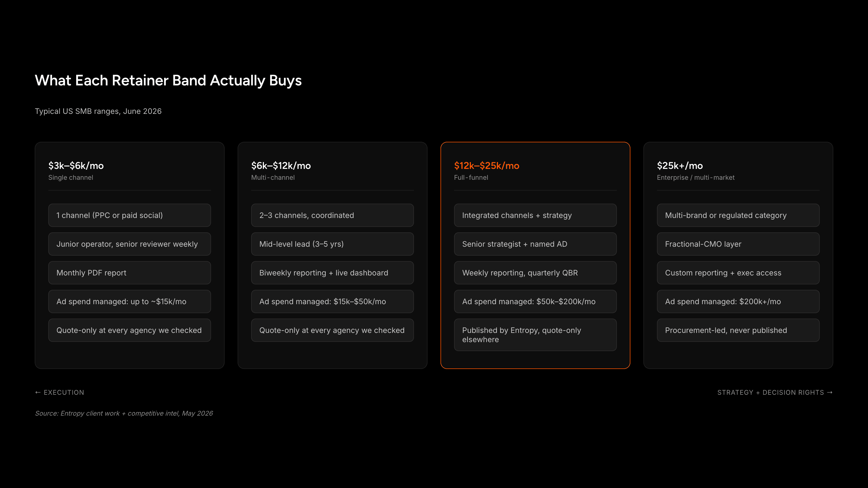Click the '$6k–$12k/mo' band heading

point(281,166)
